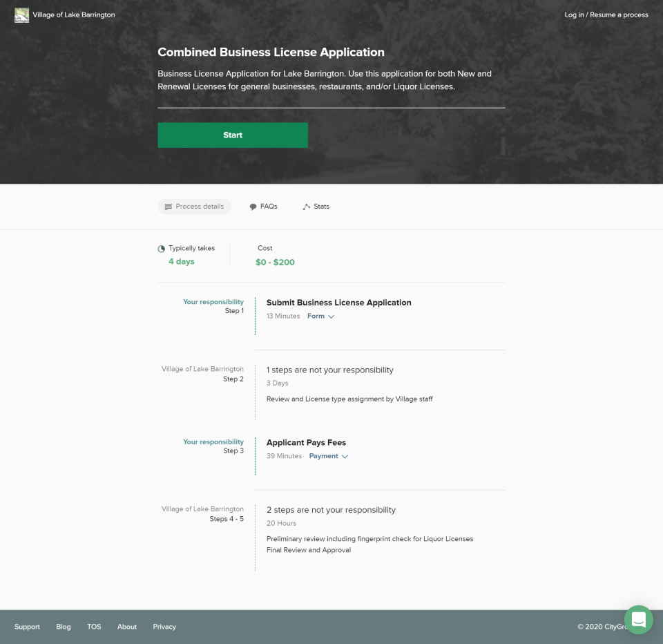663x644 pixels.
Task: Open the About footer link
Action: point(127,627)
